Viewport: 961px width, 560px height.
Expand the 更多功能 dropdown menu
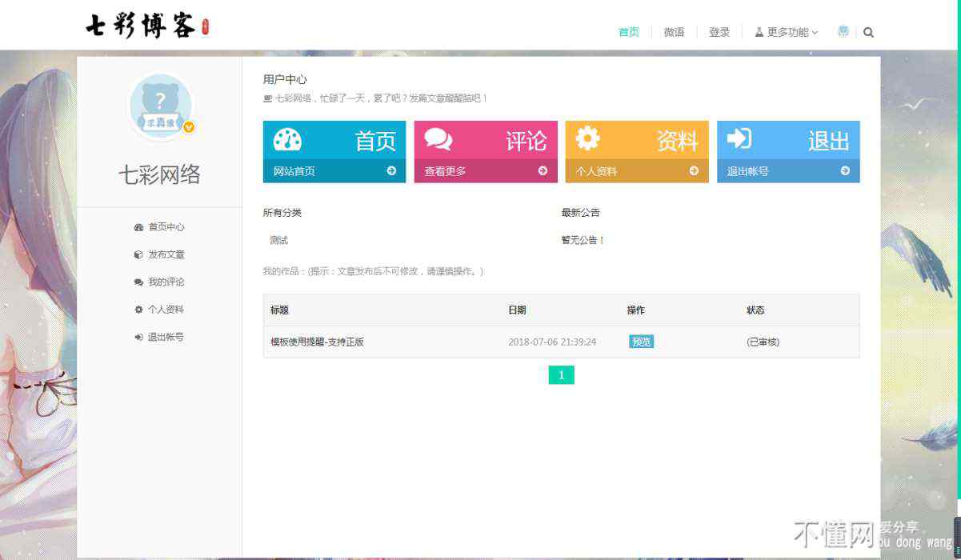point(787,32)
